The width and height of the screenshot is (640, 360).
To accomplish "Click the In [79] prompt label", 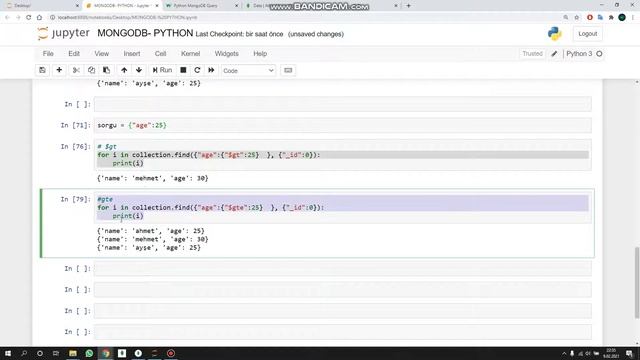I will tap(76, 199).
